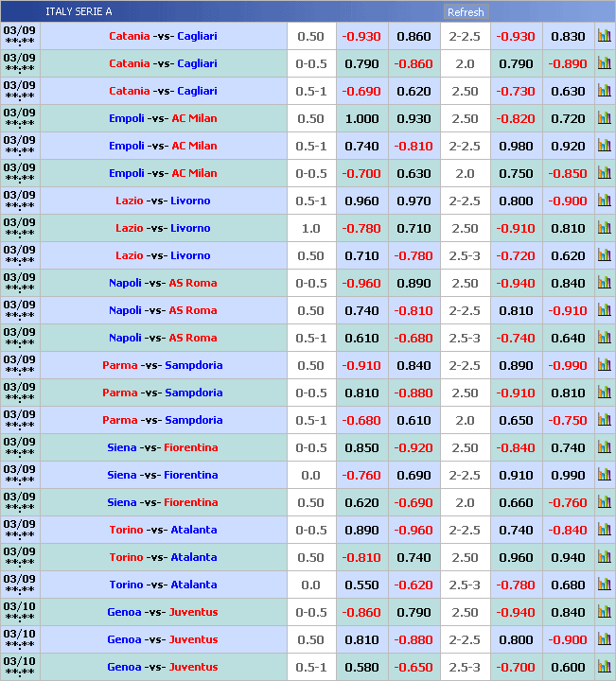The width and height of the screenshot is (616, 681).
Task: Select the 1.000 odds for Empoli-AC Milan
Action: (x=361, y=118)
